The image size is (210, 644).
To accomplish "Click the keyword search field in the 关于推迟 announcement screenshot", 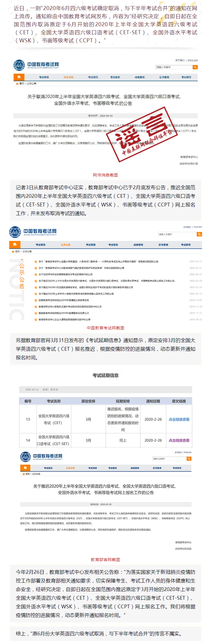I will pos(169,459).
